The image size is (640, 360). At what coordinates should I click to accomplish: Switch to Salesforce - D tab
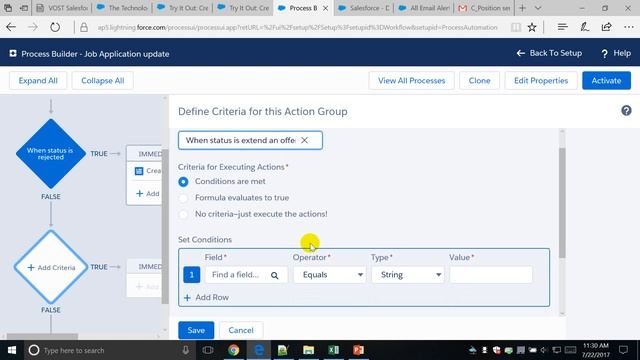(x=364, y=8)
